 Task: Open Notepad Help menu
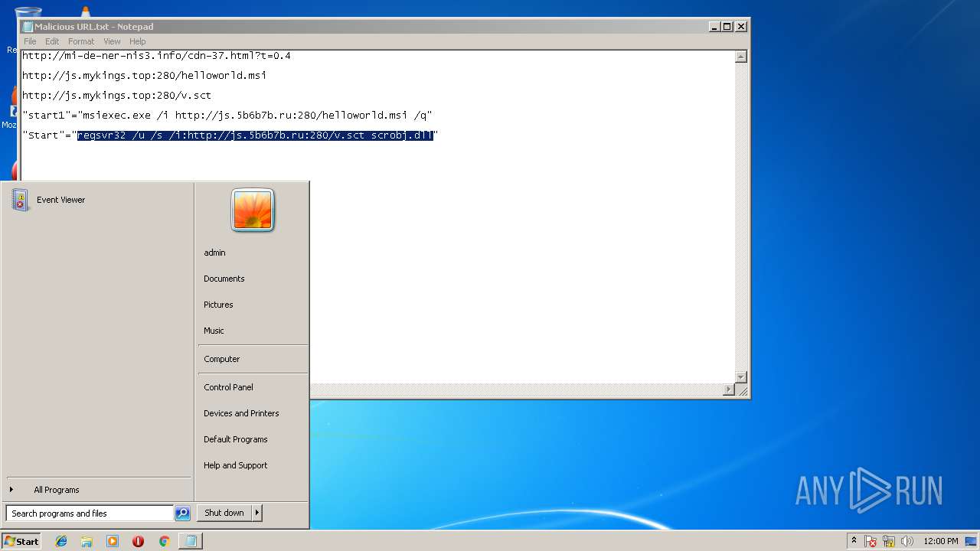[138, 41]
